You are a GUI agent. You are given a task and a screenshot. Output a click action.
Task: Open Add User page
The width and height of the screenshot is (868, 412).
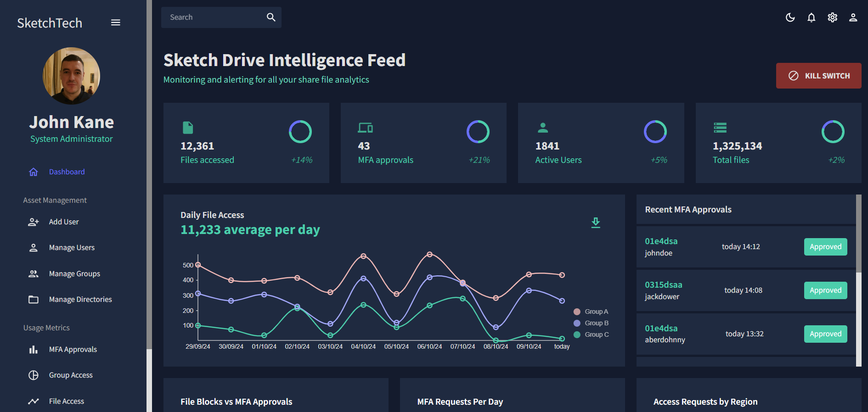click(x=64, y=222)
